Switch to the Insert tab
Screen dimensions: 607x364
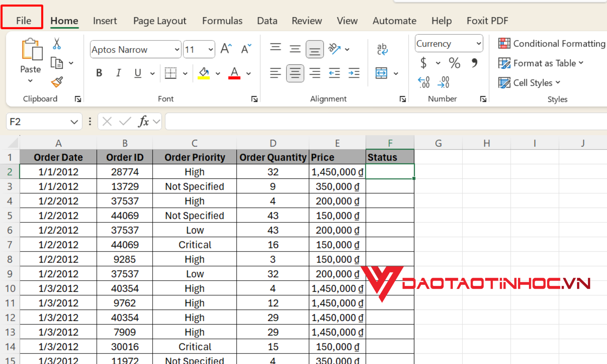(105, 21)
